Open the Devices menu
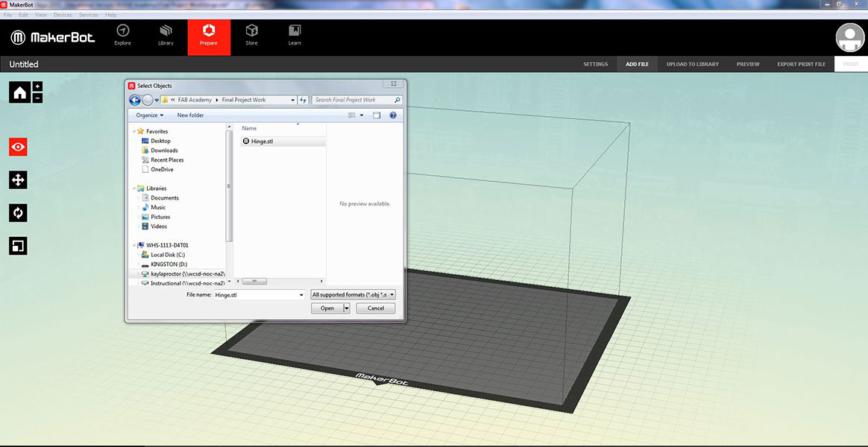The image size is (868, 447). pos(63,15)
